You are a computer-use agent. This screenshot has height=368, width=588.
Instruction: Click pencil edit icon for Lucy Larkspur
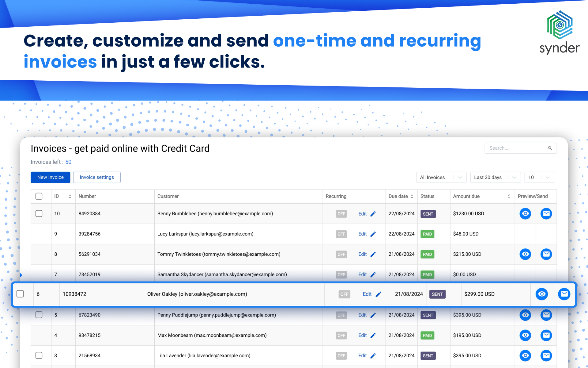[x=373, y=234]
